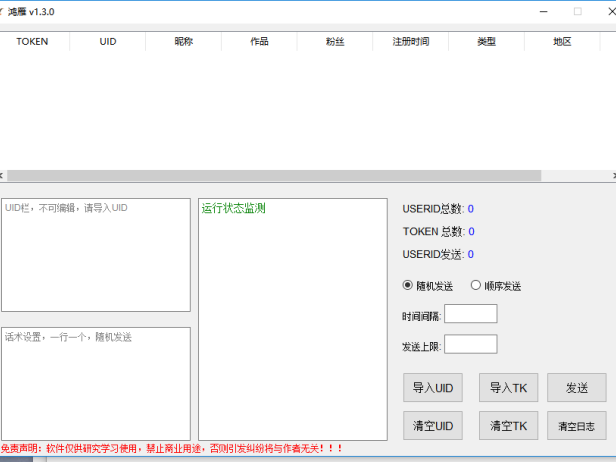Click the 地区 column header
This screenshot has width=616, height=462.
click(x=562, y=41)
